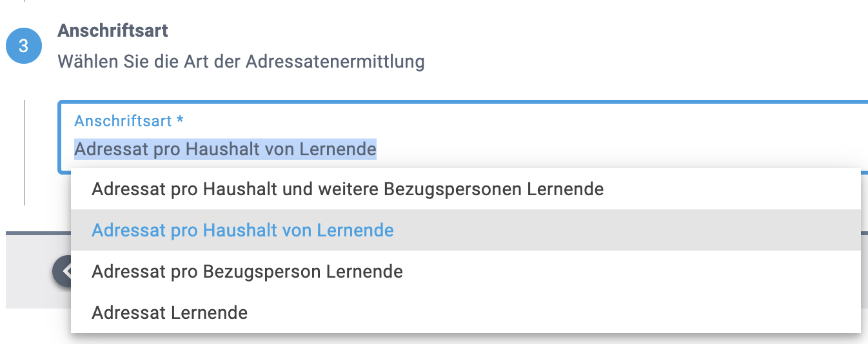Click the selected text in the Anschriftsart field

point(225,149)
